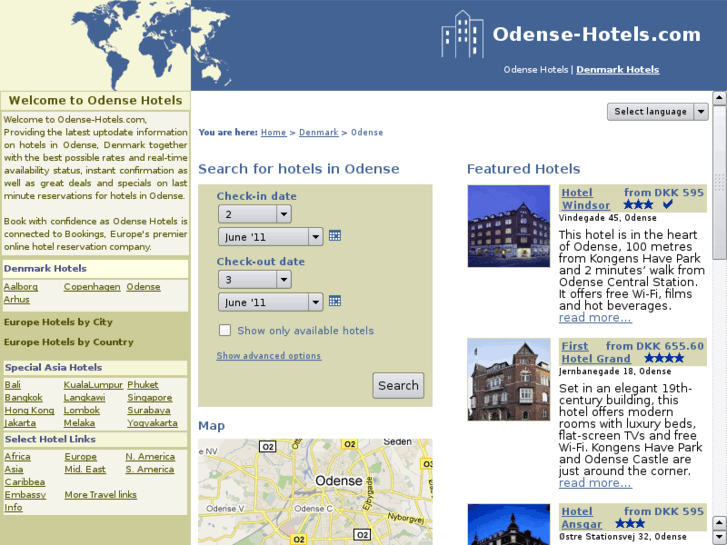The image size is (727, 545).
Task: Open the check-in day dropdown
Action: pyautogui.click(x=255, y=214)
